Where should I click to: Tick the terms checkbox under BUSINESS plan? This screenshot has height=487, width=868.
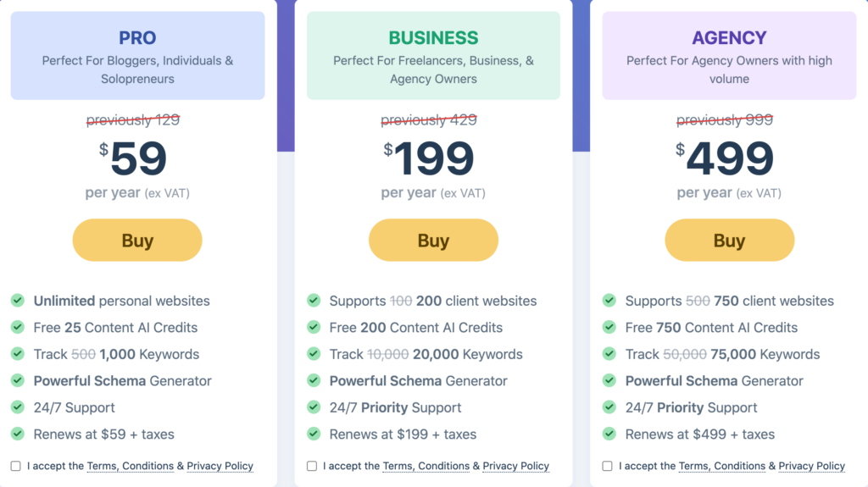pyautogui.click(x=312, y=466)
